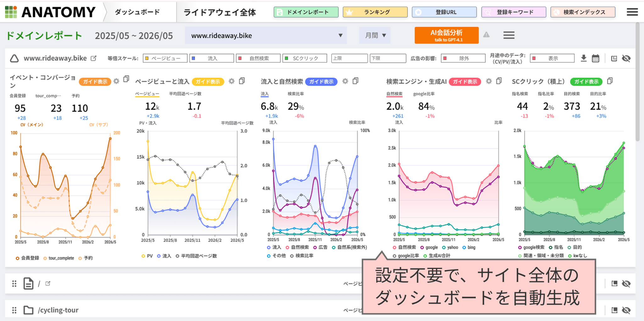Click the page vertical scrollbar

click(638, 82)
